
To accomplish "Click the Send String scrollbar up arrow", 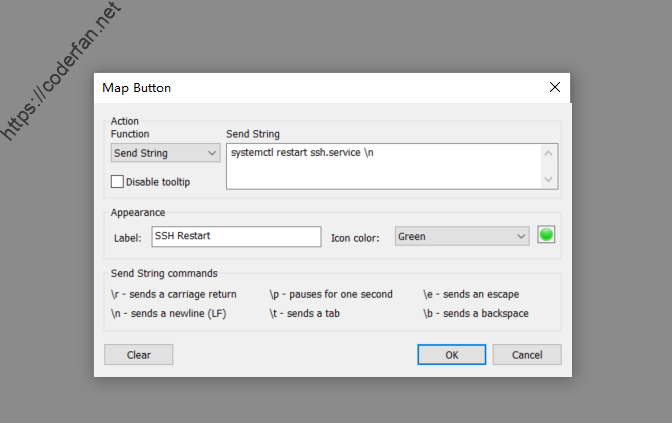I will click(x=548, y=153).
